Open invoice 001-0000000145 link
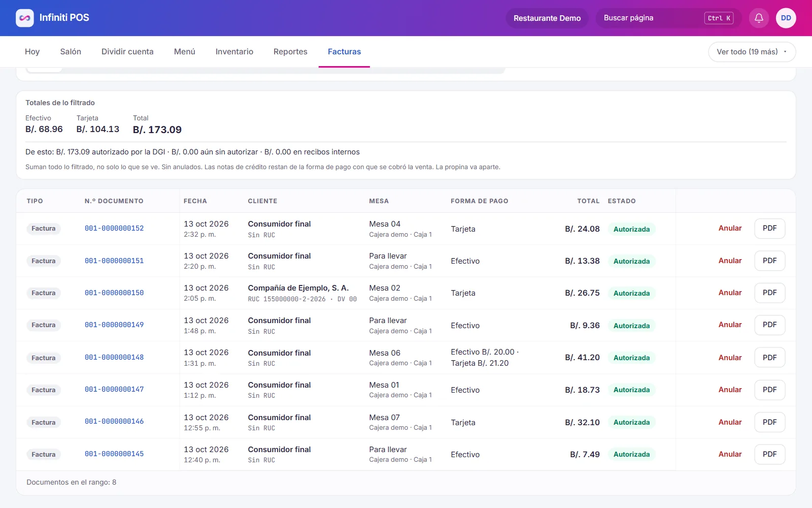Screen dimensions: 812x508 (114, 454)
